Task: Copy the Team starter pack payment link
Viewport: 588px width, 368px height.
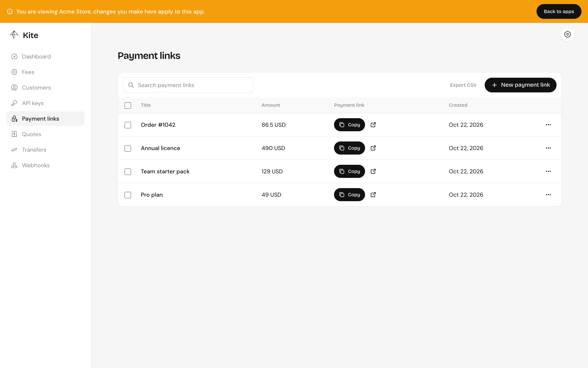Action: point(349,171)
